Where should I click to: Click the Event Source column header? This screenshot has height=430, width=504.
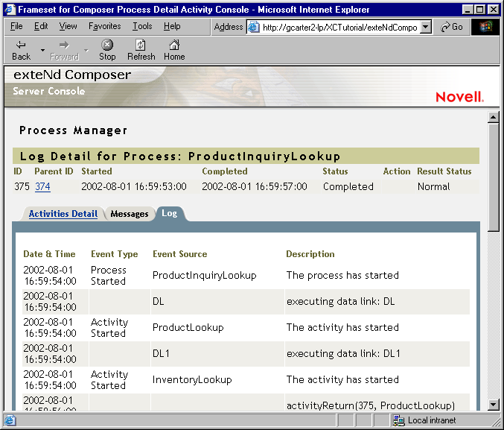(x=179, y=254)
